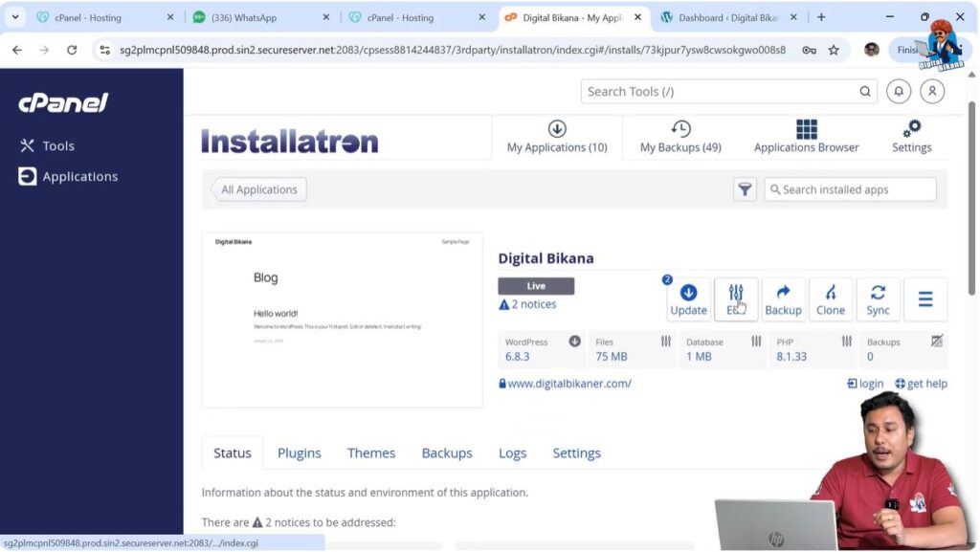Open the hamburger more-actions menu
The width and height of the screenshot is (980, 552).
[x=925, y=299]
